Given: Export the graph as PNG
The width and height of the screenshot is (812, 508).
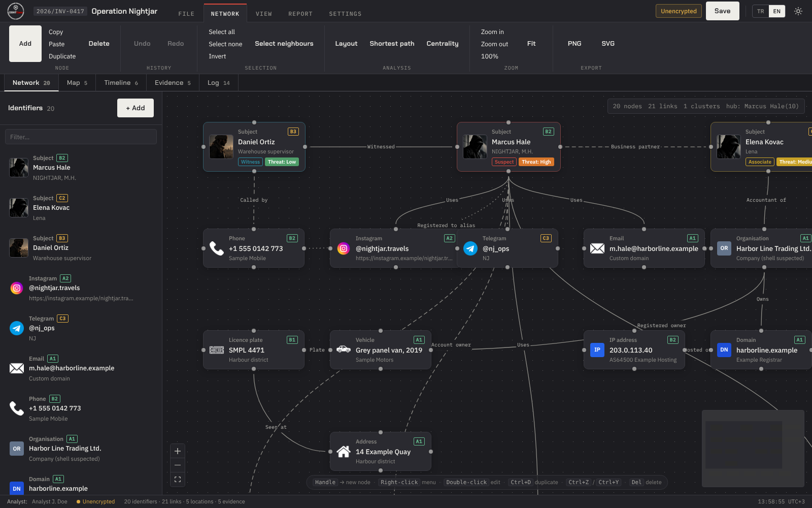Looking at the screenshot, I should tap(574, 44).
